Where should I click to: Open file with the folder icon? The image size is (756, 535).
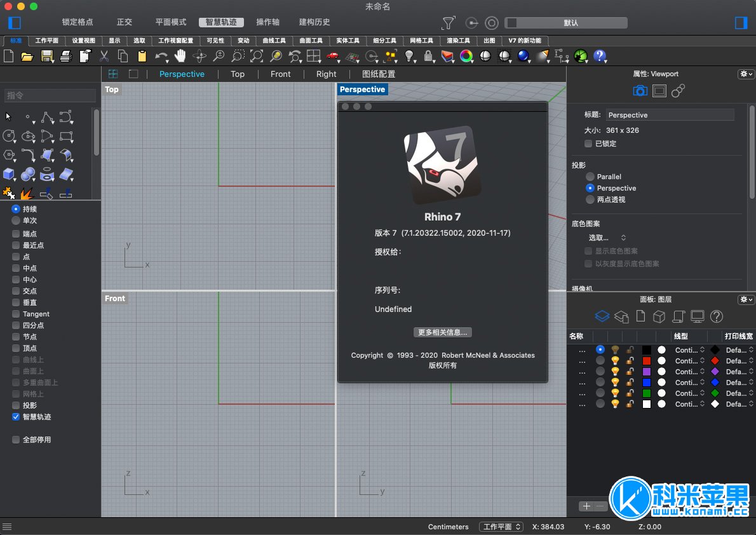[x=27, y=57]
